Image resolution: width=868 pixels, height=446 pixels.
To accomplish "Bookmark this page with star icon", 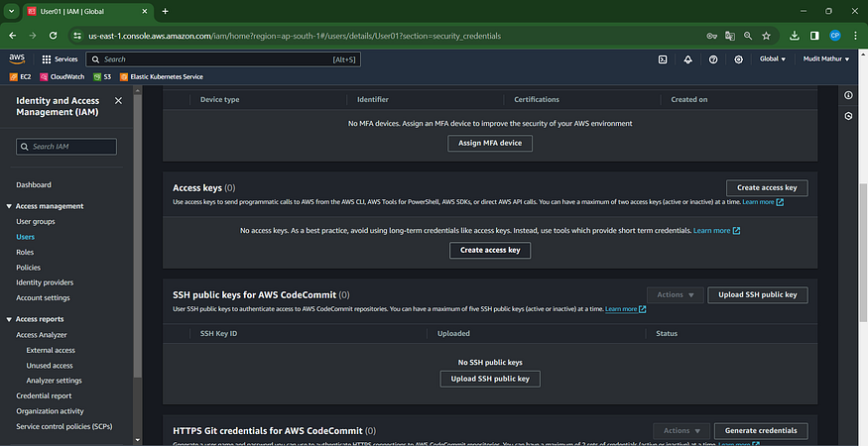I will (767, 35).
